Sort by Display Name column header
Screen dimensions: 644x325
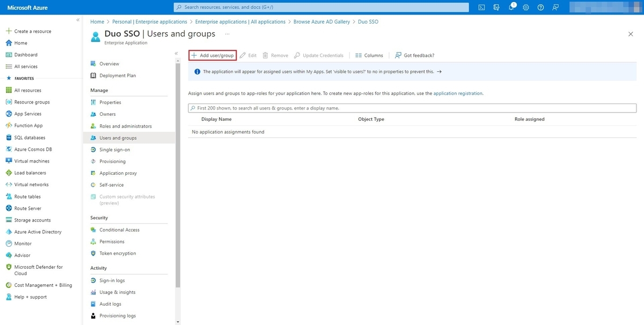(216, 119)
